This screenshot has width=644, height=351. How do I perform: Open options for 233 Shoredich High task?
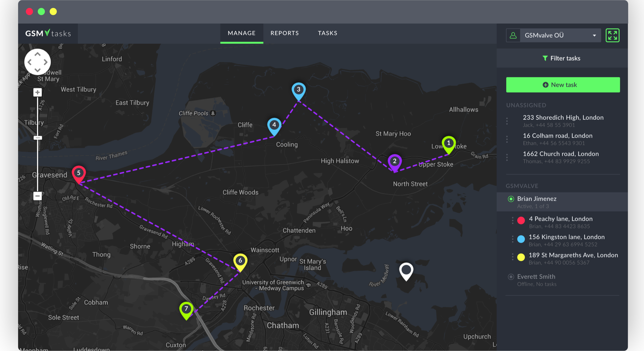tap(507, 121)
